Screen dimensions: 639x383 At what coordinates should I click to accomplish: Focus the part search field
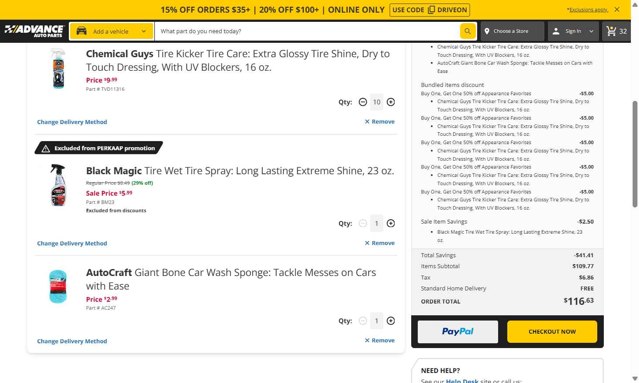[x=308, y=31]
